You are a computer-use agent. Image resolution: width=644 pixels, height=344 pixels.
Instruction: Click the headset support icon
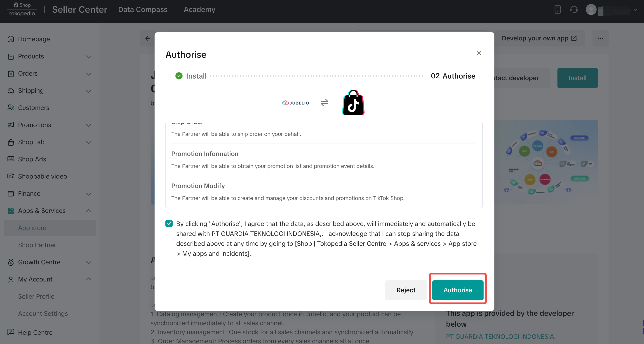coord(574,10)
